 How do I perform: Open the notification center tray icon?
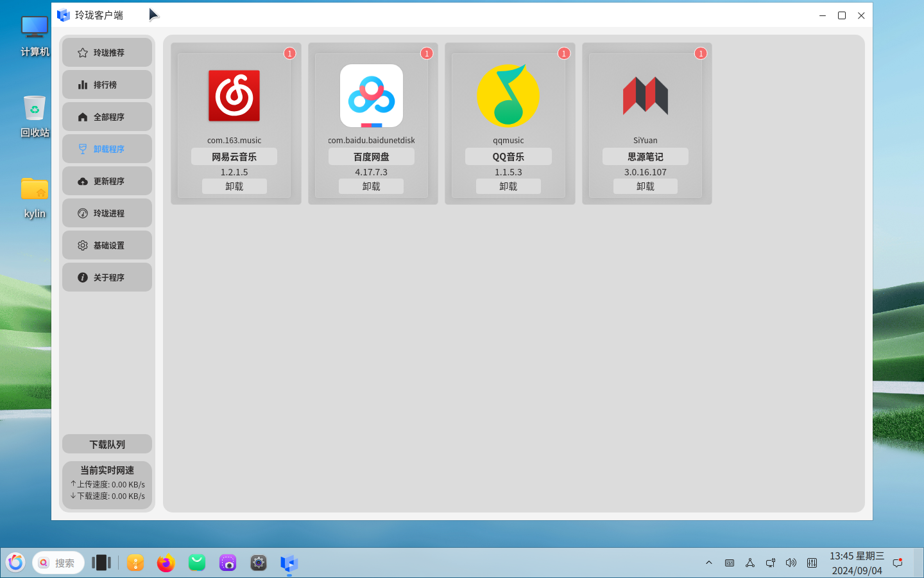coord(898,563)
